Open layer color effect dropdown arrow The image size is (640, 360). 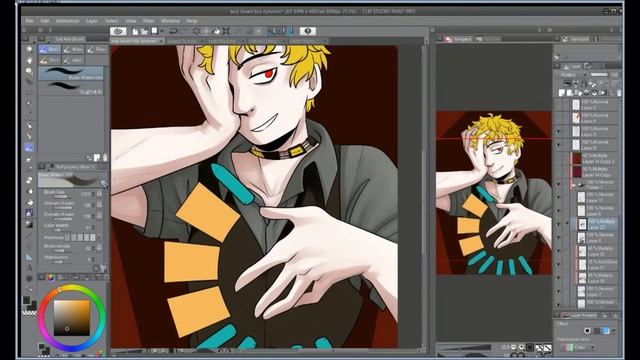[614, 331]
